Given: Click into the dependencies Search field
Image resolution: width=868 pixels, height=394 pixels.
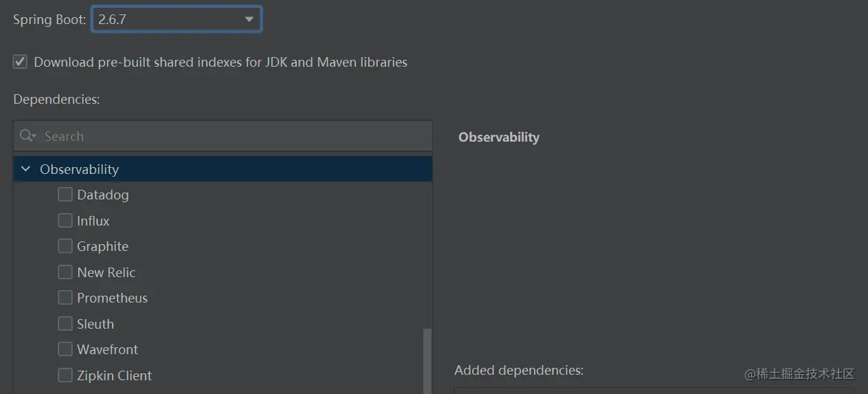Looking at the screenshot, I should [x=227, y=136].
